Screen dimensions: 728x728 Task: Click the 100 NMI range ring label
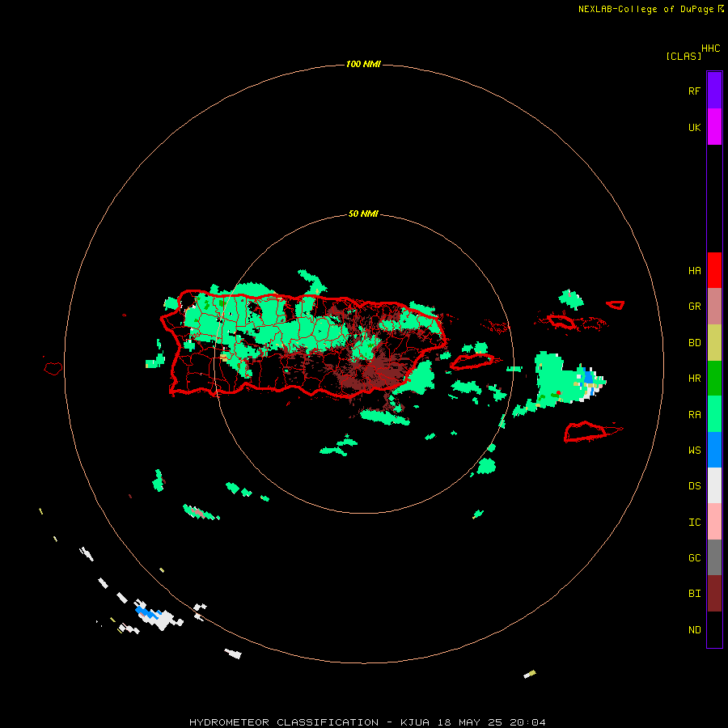[x=363, y=64]
